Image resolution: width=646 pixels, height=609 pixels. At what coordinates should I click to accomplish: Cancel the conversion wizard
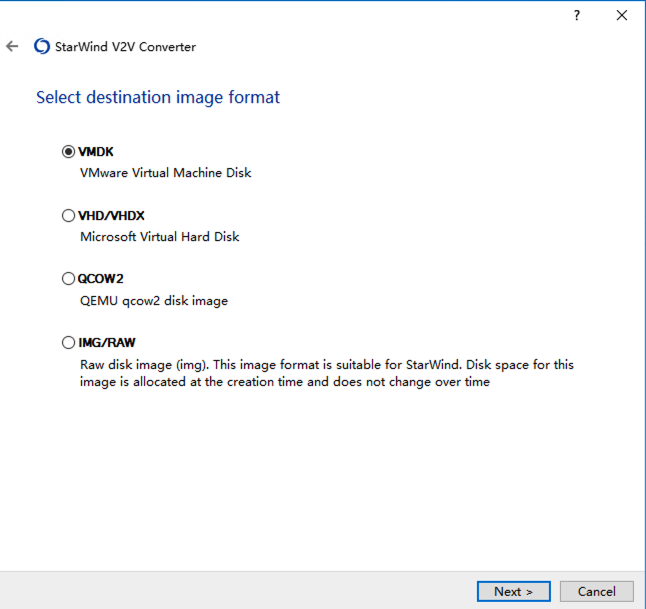(x=597, y=591)
